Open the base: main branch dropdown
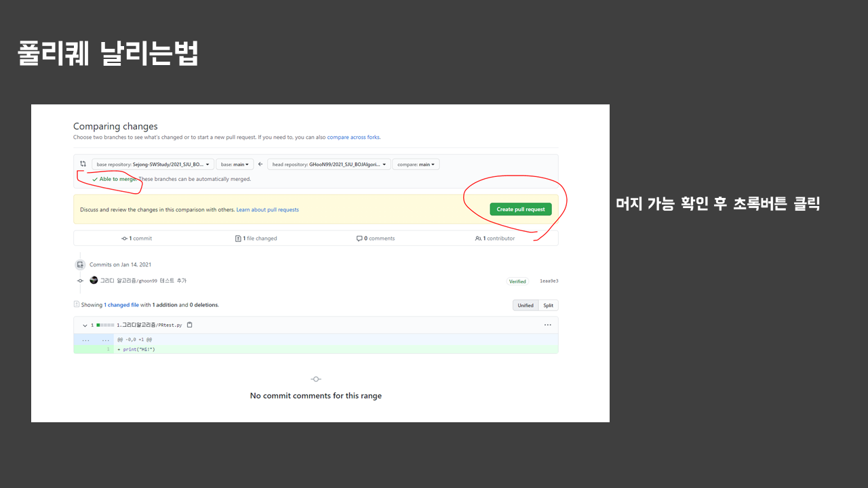 pyautogui.click(x=235, y=164)
